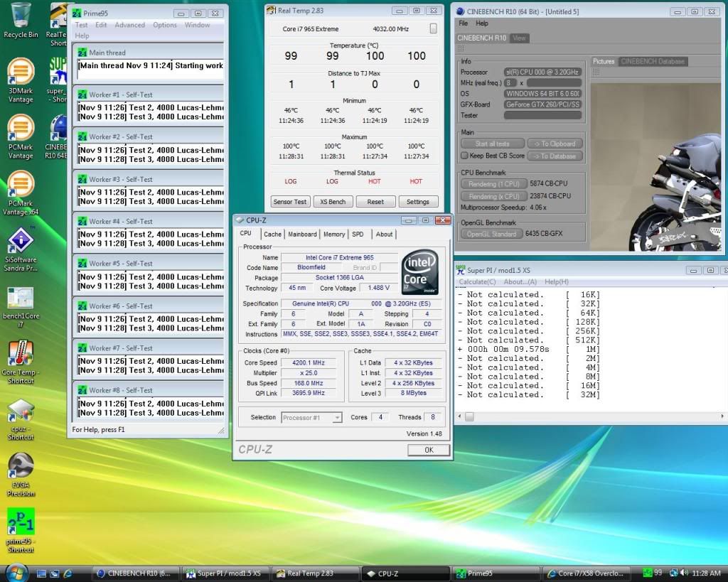Screen dimensions: 728x582
Task: Click the Worker #8 Self-Test window icon
Action: [x=82, y=390]
